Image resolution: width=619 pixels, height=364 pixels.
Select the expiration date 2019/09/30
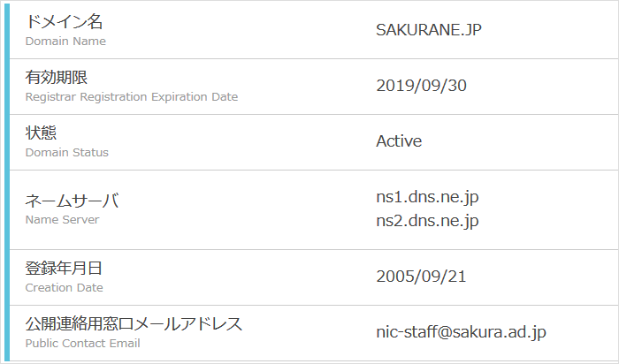(421, 86)
